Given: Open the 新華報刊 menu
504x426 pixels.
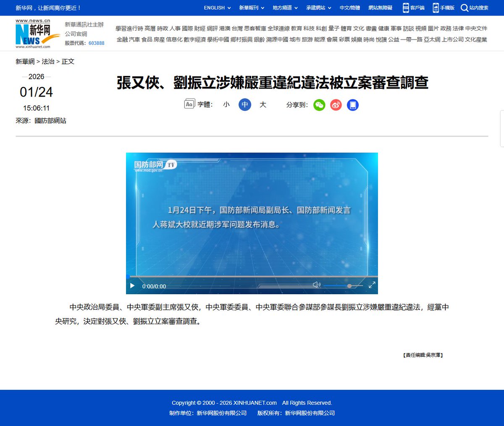Looking at the screenshot, I should pos(249,8).
